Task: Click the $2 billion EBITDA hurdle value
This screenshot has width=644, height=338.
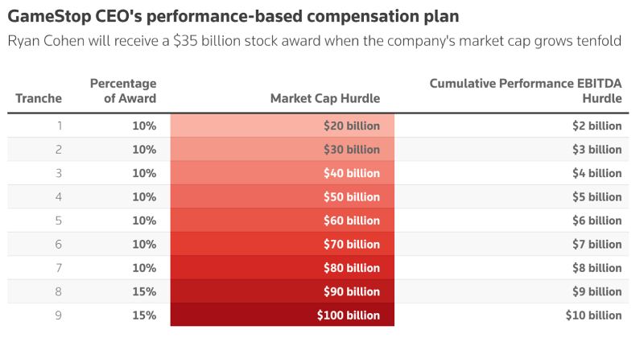Action: (597, 126)
